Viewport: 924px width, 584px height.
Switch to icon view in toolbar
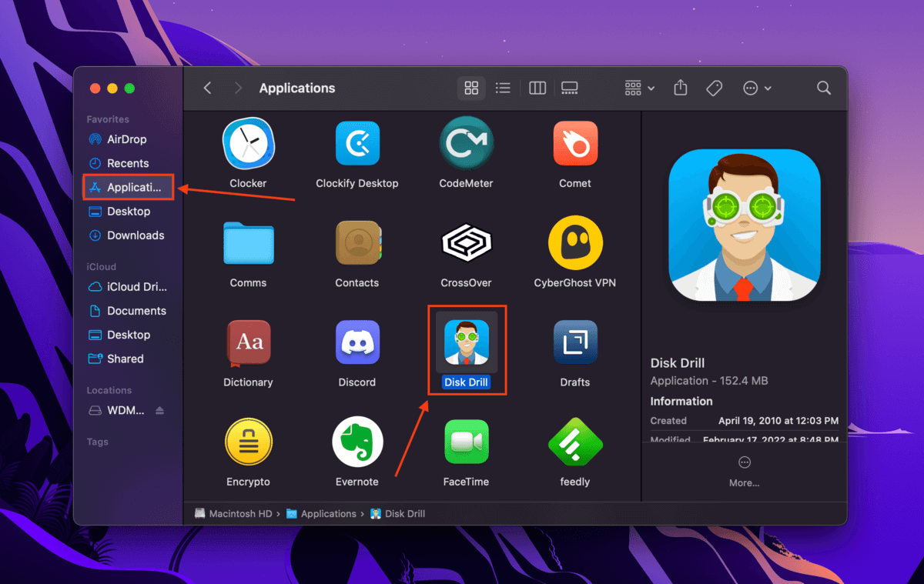pos(471,88)
